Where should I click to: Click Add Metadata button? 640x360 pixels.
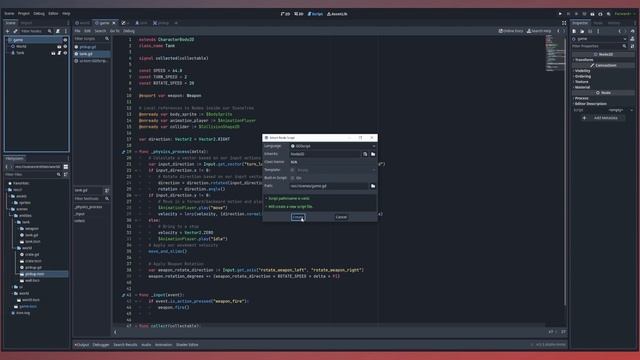(x=602, y=118)
